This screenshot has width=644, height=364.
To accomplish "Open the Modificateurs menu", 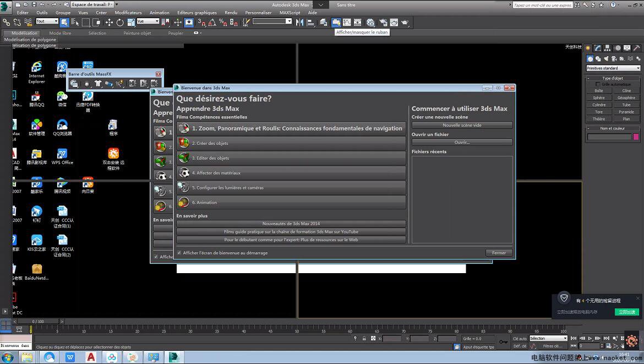I will click(x=128, y=13).
